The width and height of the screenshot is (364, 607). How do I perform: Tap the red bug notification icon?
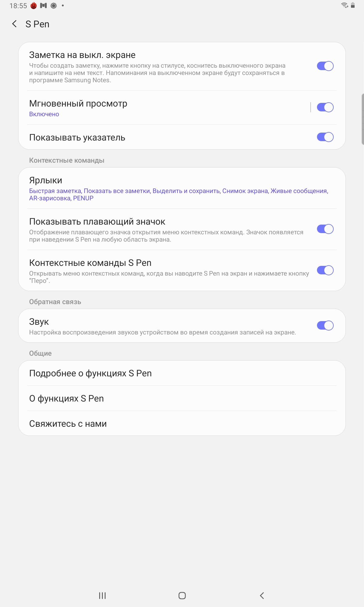pos(34,5)
